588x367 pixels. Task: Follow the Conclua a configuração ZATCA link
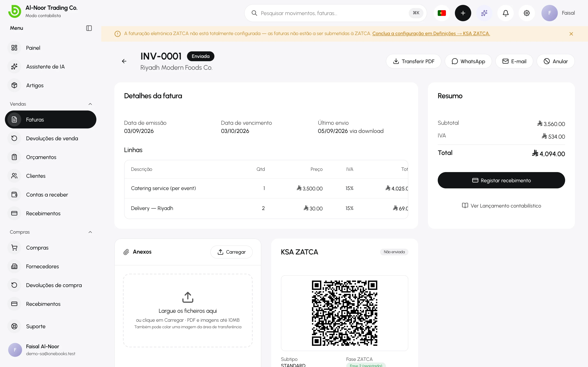[431, 33]
